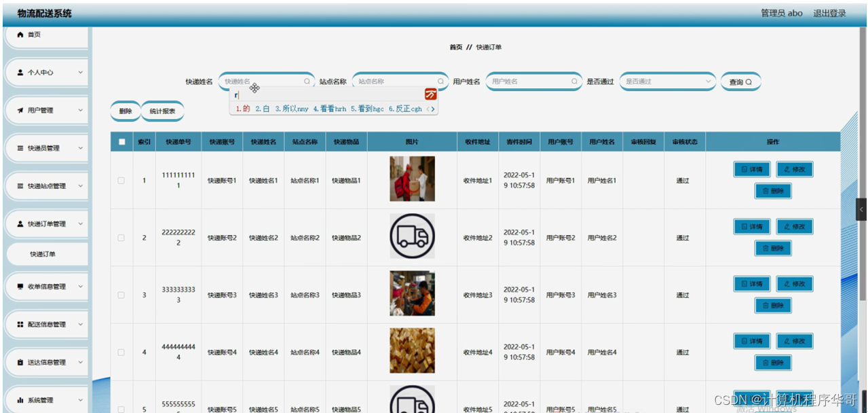Open the 系统管理 sidebar menu
The image size is (868, 413).
(47, 400)
